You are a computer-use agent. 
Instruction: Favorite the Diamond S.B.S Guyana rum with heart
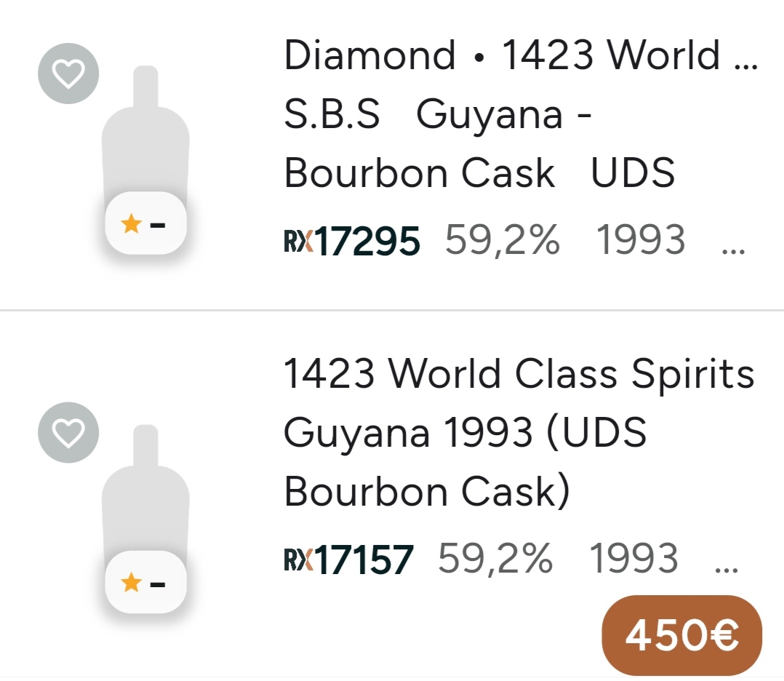coord(68,73)
